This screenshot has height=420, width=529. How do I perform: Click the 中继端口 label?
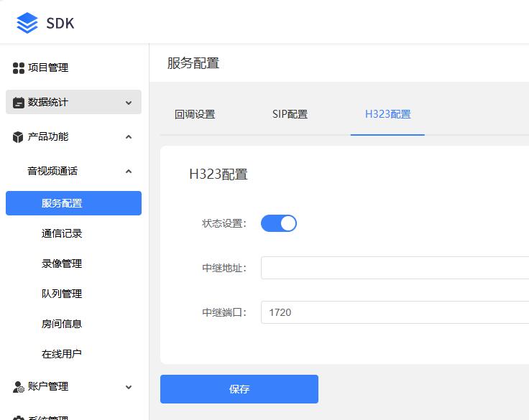[x=224, y=312]
